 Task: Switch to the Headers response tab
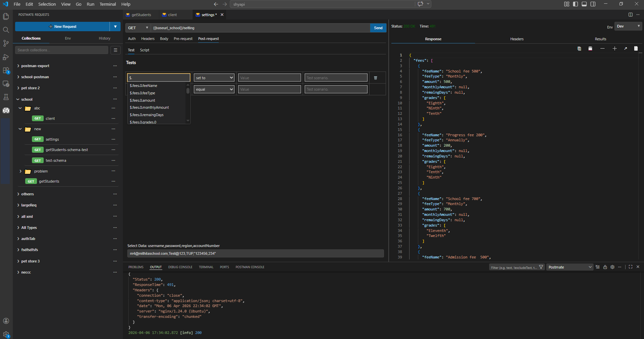[x=516, y=39]
